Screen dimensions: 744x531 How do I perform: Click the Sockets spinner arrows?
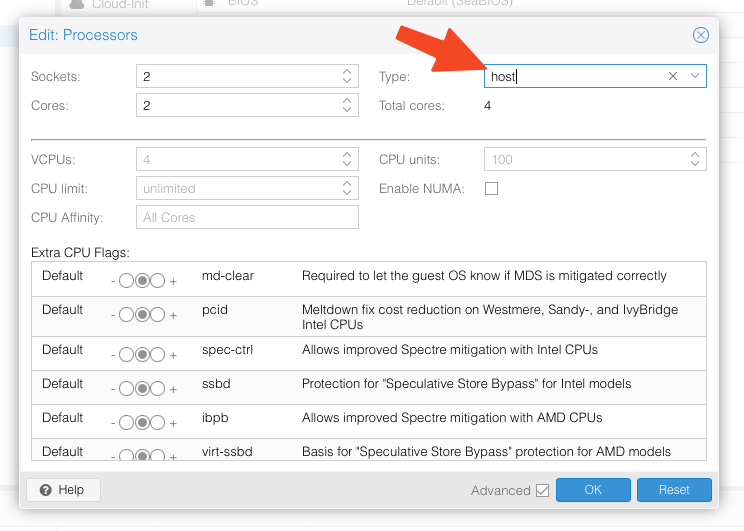pyautogui.click(x=347, y=76)
